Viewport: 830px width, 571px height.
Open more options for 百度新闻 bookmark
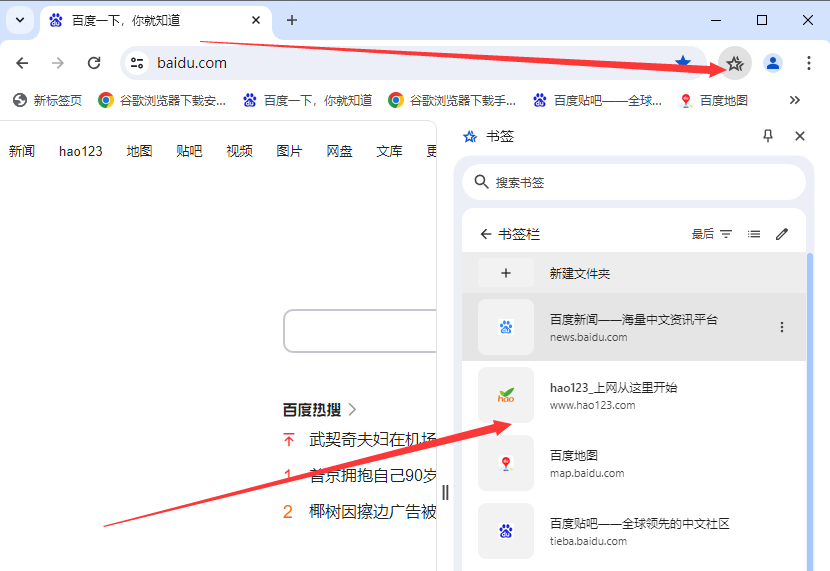pyautogui.click(x=782, y=327)
